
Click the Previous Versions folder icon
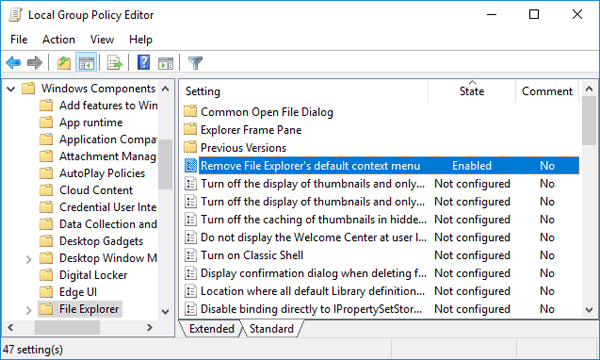point(190,148)
